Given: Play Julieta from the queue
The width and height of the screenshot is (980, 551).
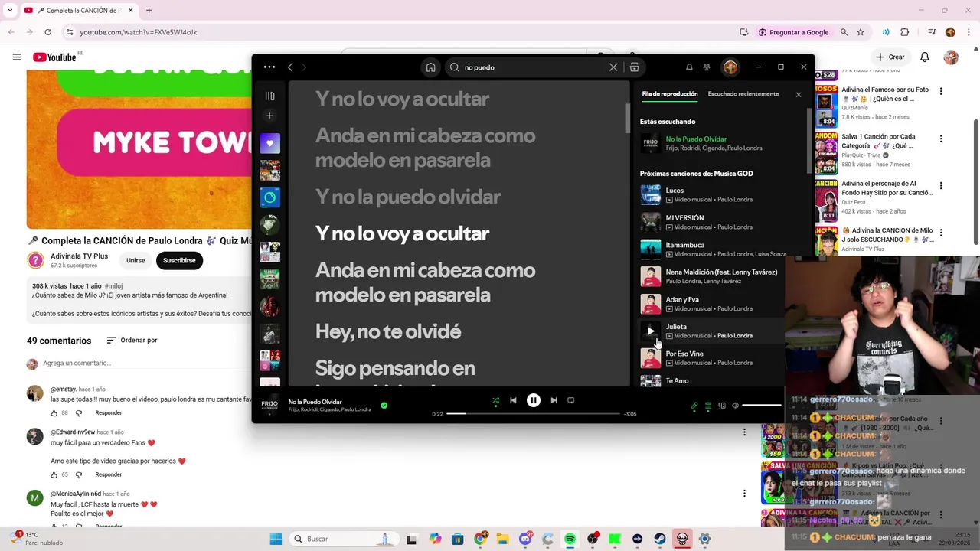Looking at the screenshot, I should click(x=650, y=331).
